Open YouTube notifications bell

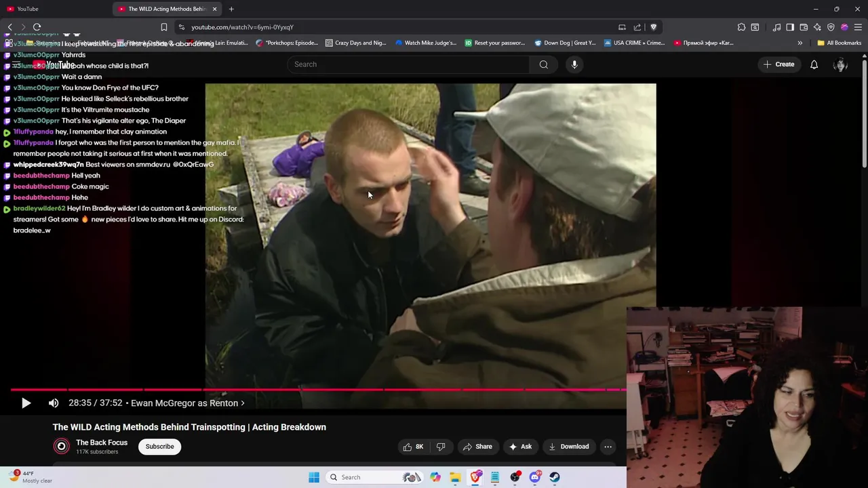[x=814, y=64]
